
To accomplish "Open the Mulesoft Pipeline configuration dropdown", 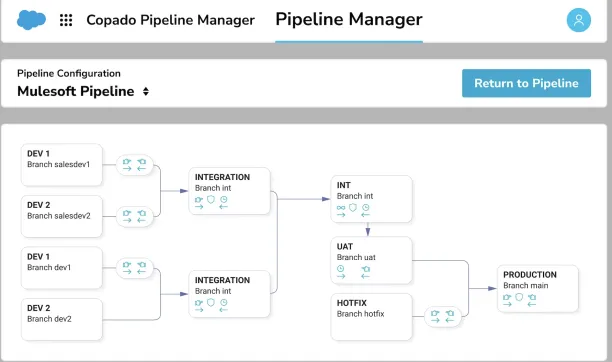I will coord(83,91).
